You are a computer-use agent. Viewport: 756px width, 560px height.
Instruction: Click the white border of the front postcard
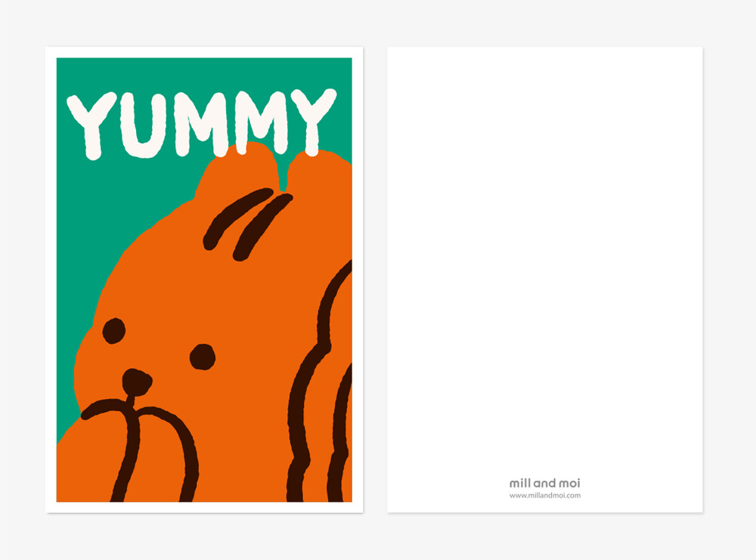point(204,52)
